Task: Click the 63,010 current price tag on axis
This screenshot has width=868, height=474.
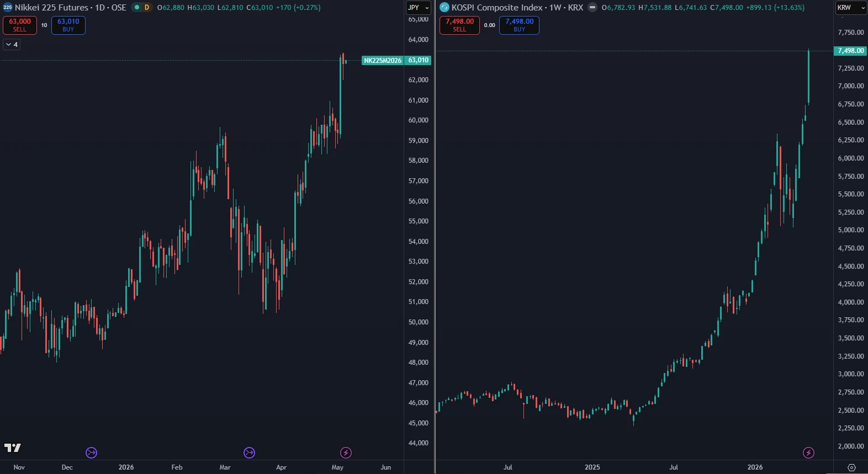Action: coord(418,60)
